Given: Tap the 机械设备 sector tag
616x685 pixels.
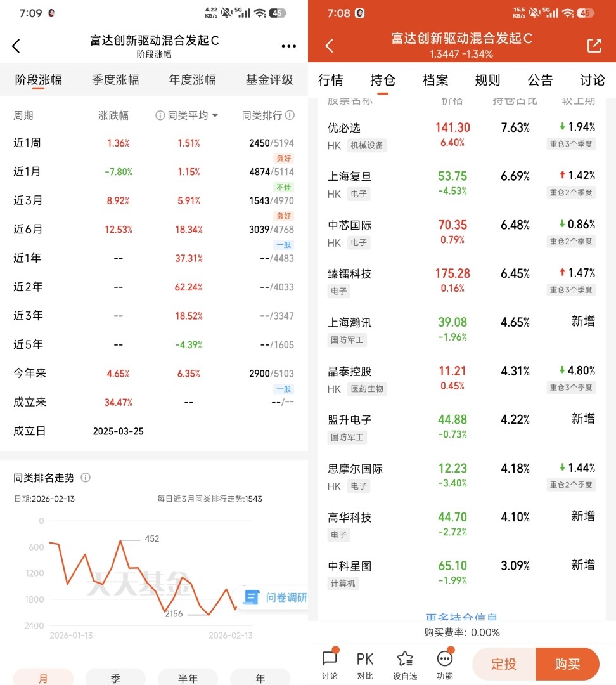Looking at the screenshot, I should coord(367,145).
